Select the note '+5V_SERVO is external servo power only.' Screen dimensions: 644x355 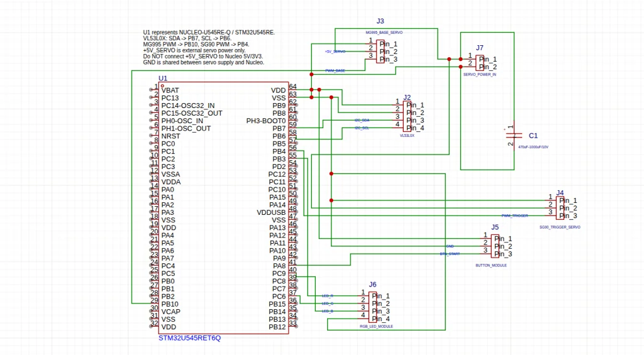tap(194, 50)
